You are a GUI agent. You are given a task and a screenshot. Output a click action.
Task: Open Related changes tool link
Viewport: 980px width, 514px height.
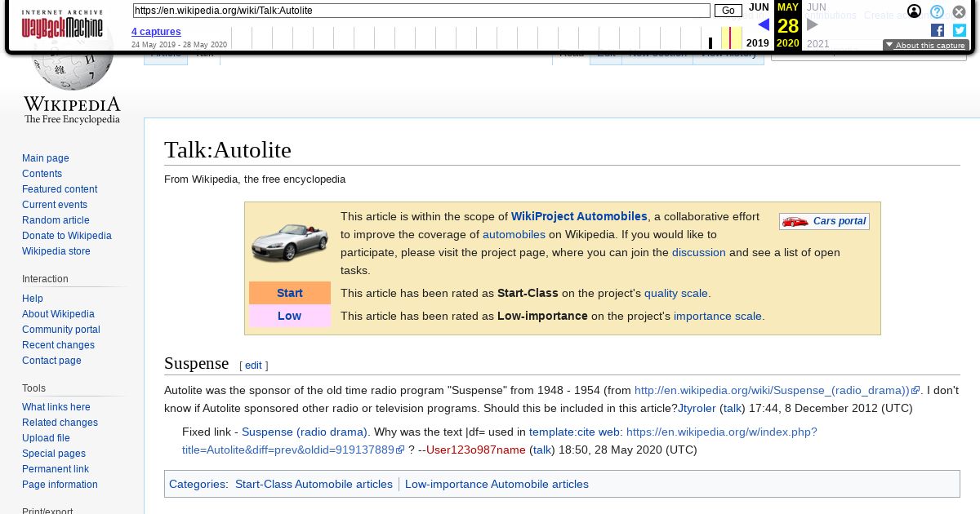click(x=60, y=423)
